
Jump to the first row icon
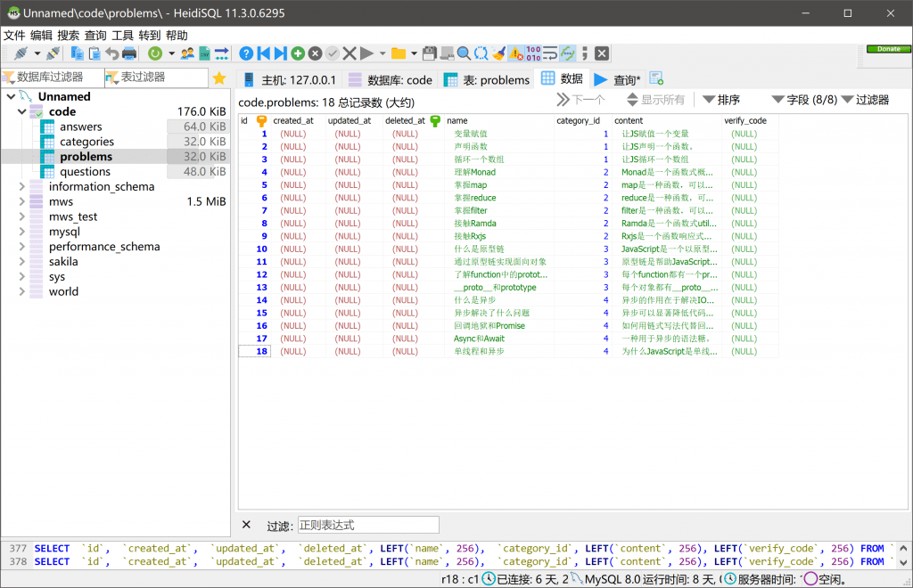coord(264,53)
